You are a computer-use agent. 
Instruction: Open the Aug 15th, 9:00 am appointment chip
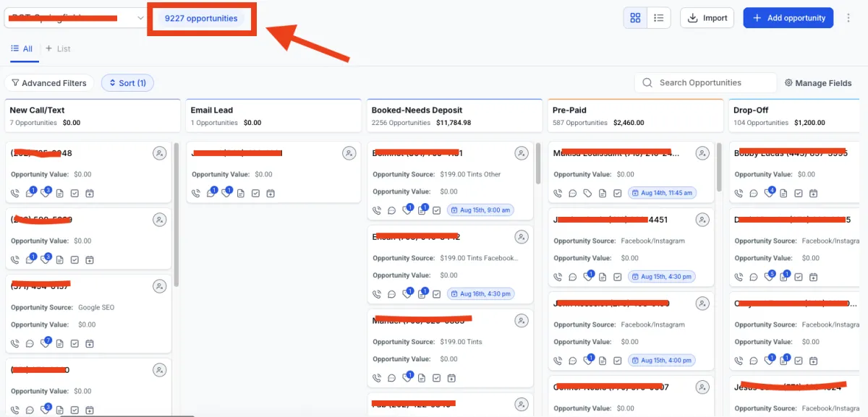(x=481, y=210)
